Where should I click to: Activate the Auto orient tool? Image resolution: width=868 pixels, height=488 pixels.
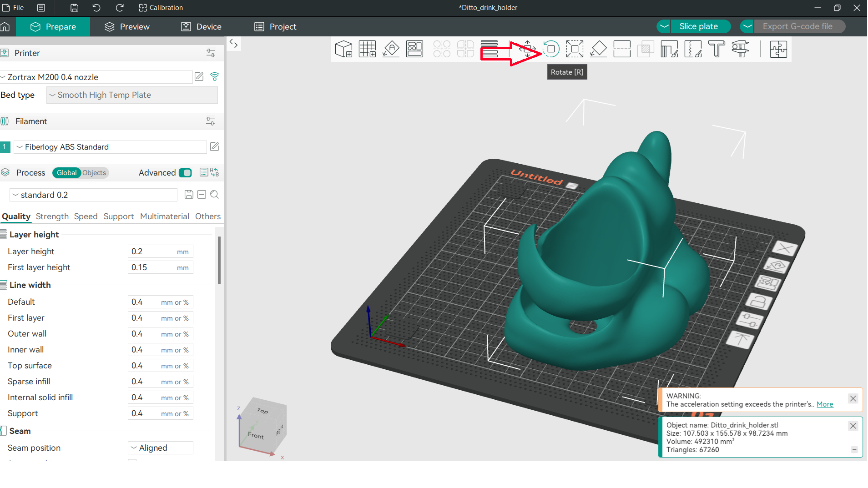pyautogui.click(x=391, y=49)
